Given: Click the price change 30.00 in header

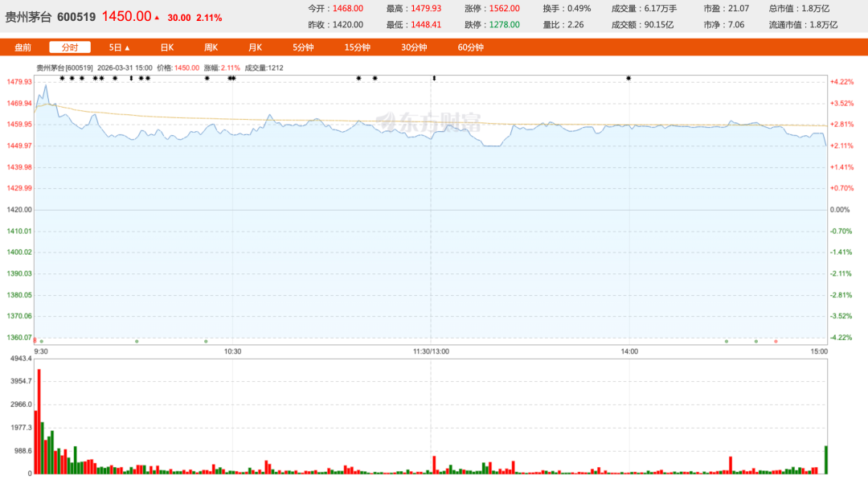Looking at the screenshot, I should [178, 18].
